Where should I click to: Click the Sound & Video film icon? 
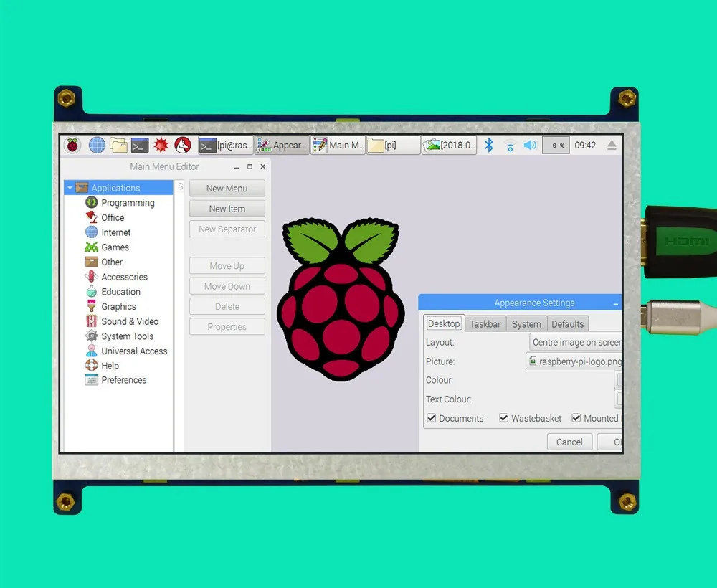point(92,321)
